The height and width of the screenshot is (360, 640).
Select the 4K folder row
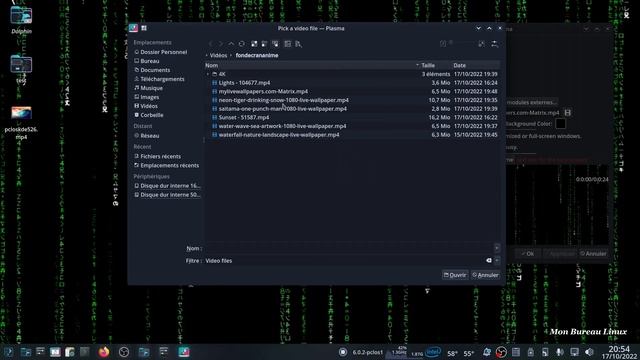352,74
